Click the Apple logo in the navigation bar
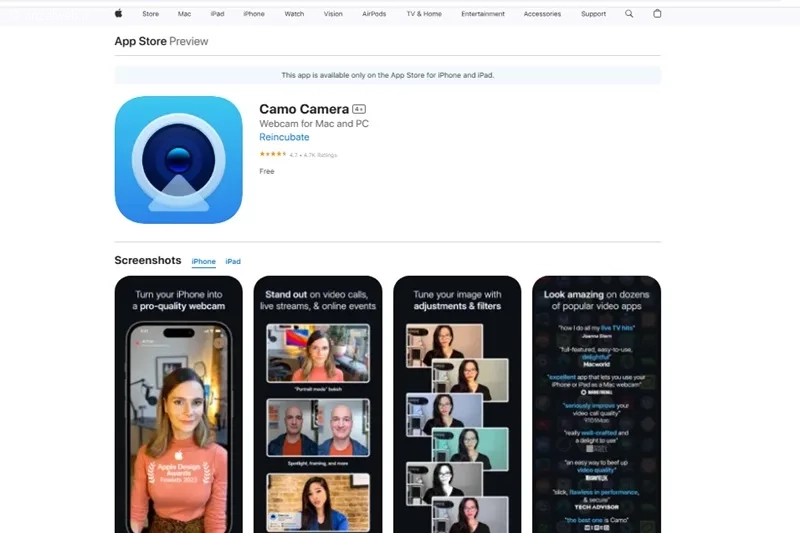 point(118,14)
